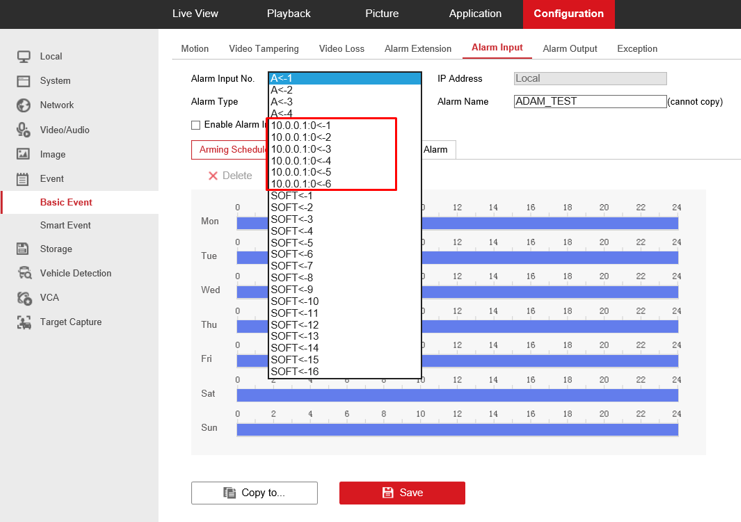This screenshot has height=522, width=741.
Task: Open Smart Event in sidebar
Action: (x=65, y=225)
